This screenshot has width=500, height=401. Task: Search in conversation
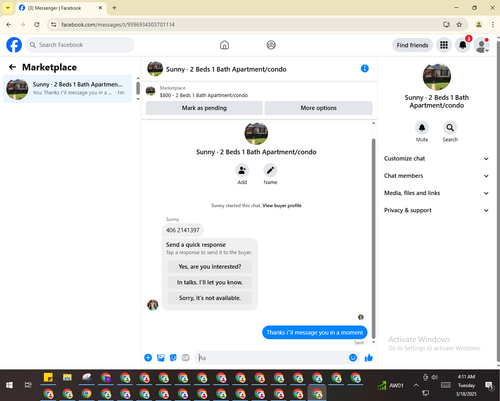[x=450, y=128]
